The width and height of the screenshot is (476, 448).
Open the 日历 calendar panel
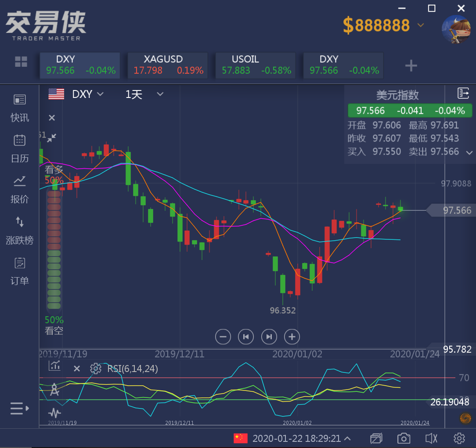[20, 148]
